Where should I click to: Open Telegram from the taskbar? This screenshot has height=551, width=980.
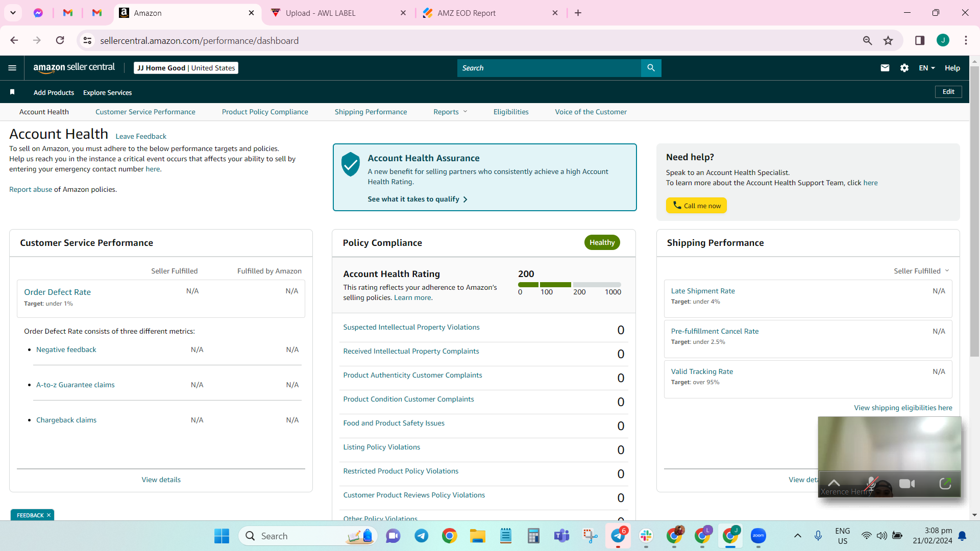click(x=421, y=536)
